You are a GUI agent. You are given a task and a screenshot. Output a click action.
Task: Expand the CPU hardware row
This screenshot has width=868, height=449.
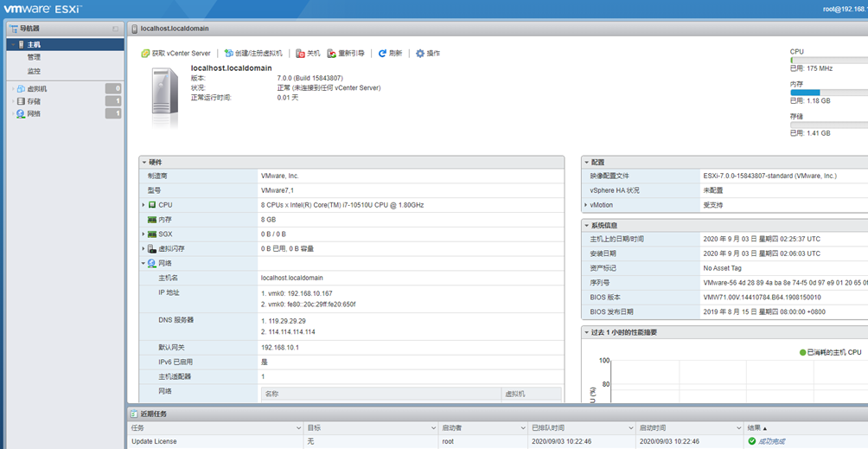[144, 205]
